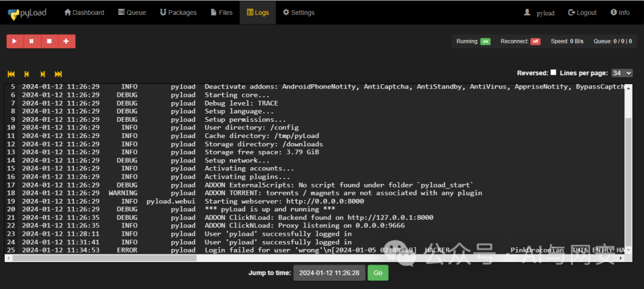The image size is (644, 289).
Task: Go to previous log page icon
Action: click(x=27, y=74)
